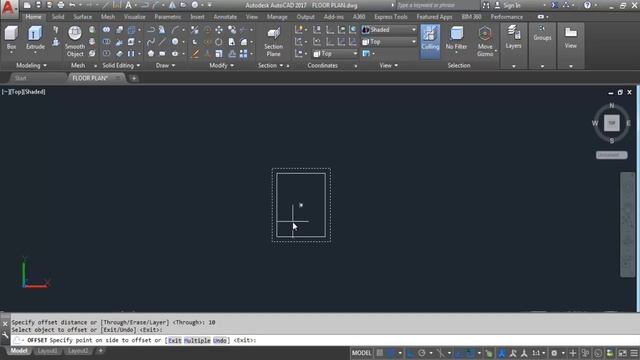The image size is (640, 360).
Task: Switch to the Surface ribbon tab
Action: [x=82, y=17]
